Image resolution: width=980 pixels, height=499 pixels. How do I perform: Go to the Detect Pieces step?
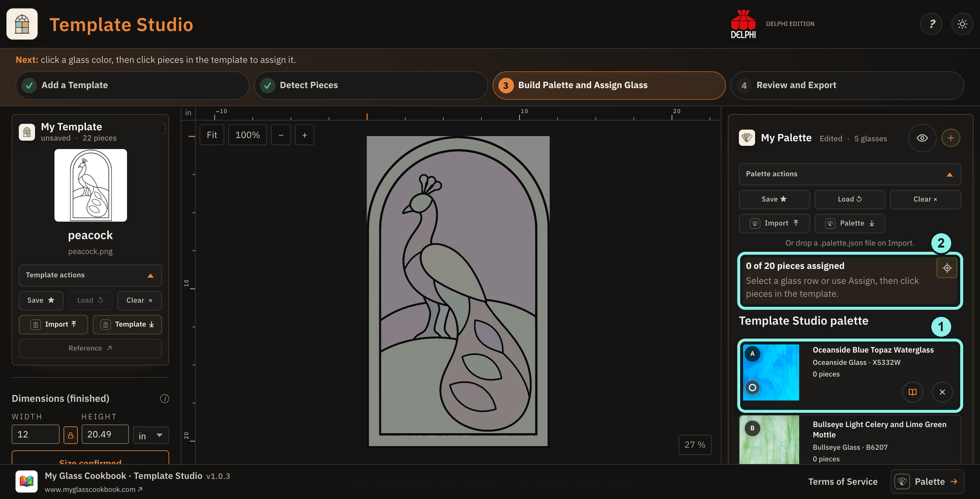(370, 85)
